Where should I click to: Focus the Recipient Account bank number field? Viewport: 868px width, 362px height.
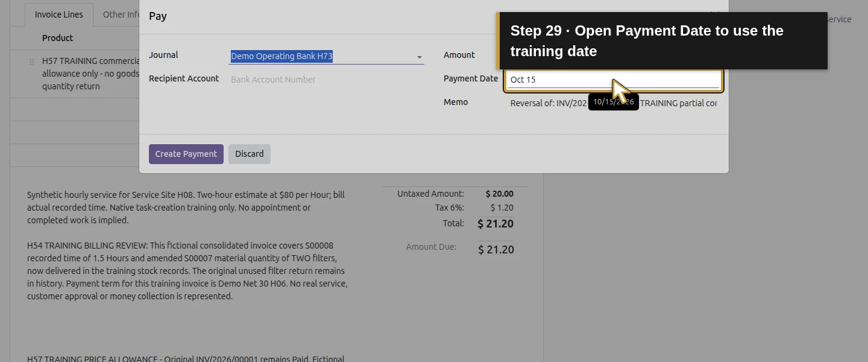click(x=327, y=80)
